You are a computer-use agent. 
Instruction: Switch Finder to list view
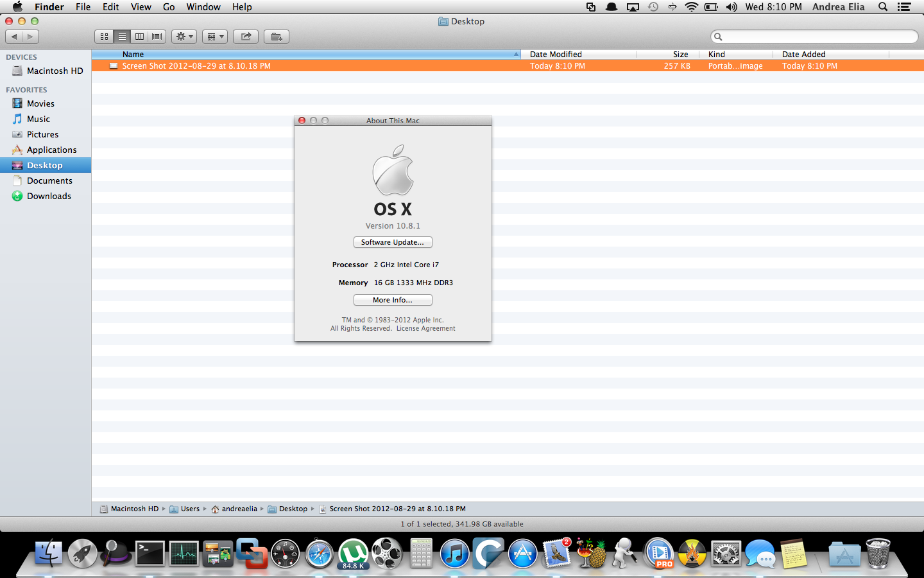(x=122, y=37)
